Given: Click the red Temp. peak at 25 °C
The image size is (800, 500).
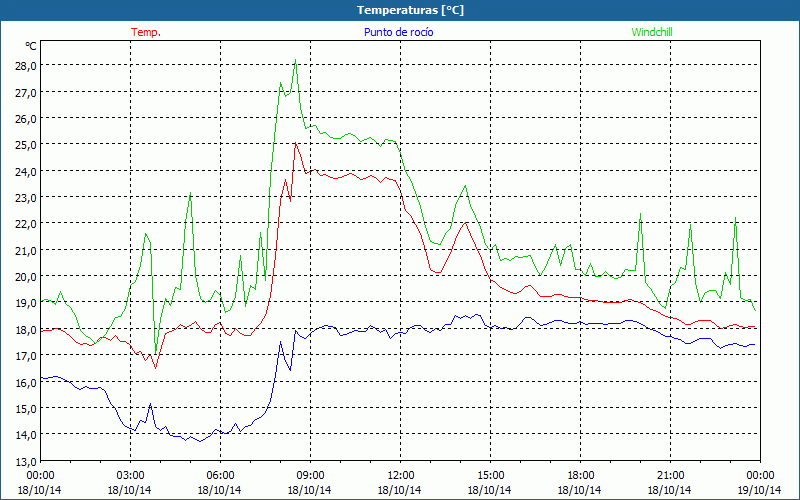Looking at the screenshot, I should [295, 143].
